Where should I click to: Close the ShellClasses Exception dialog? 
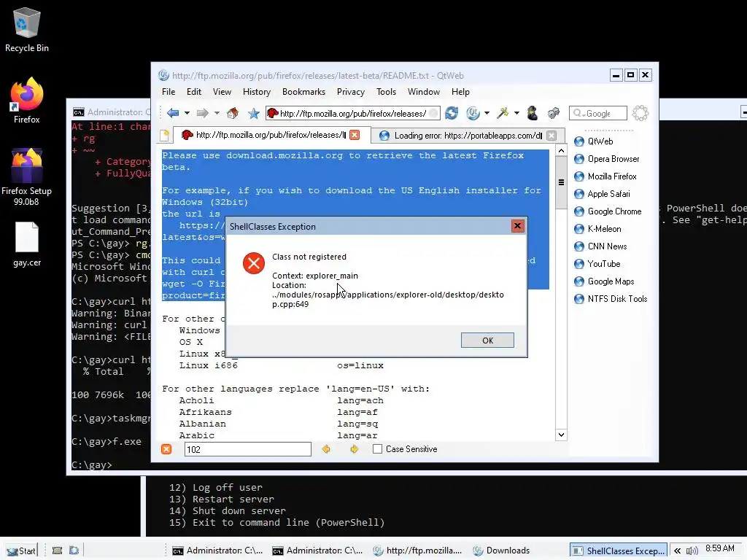coord(517,226)
